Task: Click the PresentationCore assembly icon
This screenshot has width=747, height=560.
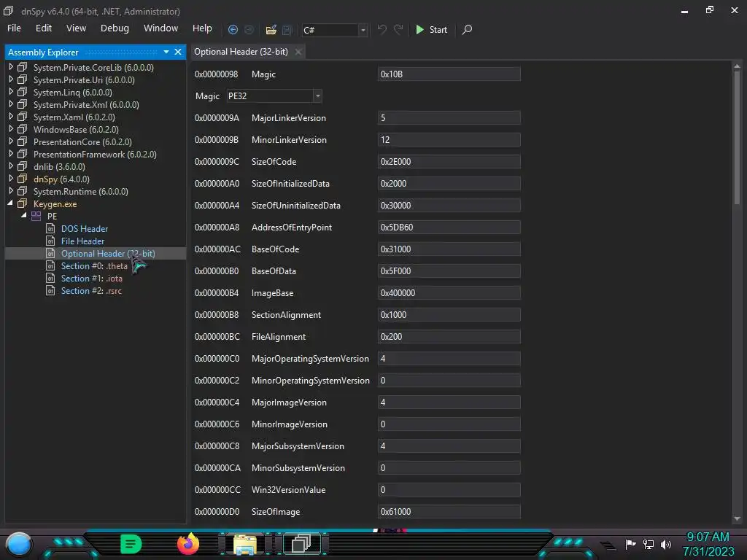Action: coord(22,142)
